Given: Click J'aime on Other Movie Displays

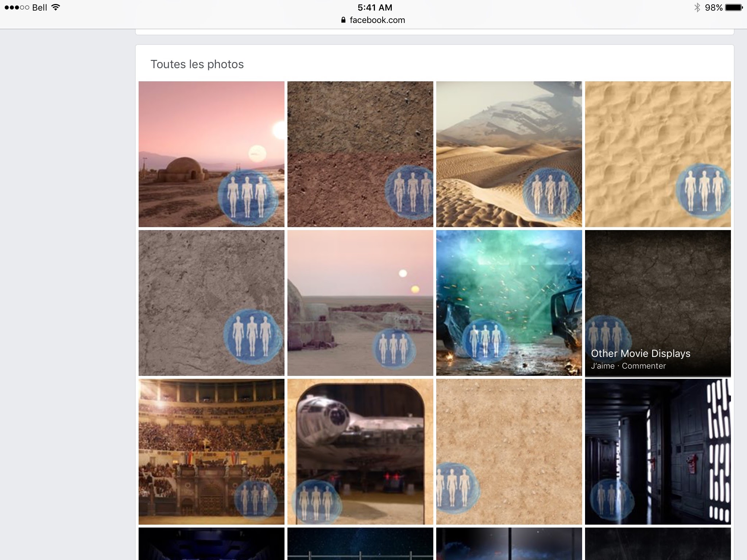Looking at the screenshot, I should (x=603, y=366).
